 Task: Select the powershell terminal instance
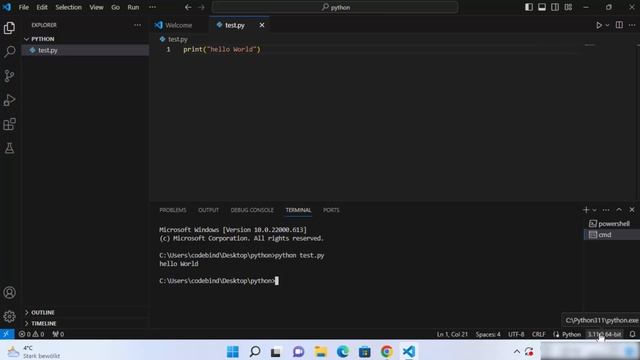(x=611, y=224)
